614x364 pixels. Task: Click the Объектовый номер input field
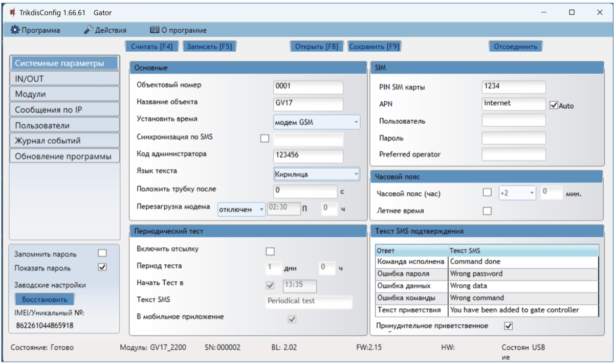(x=308, y=87)
